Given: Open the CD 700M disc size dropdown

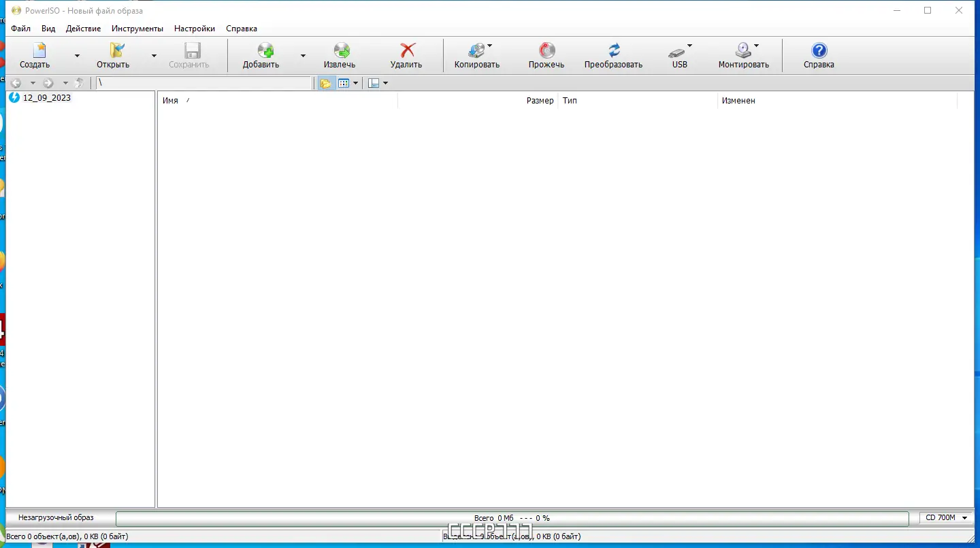Looking at the screenshot, I should pos(947,518).
